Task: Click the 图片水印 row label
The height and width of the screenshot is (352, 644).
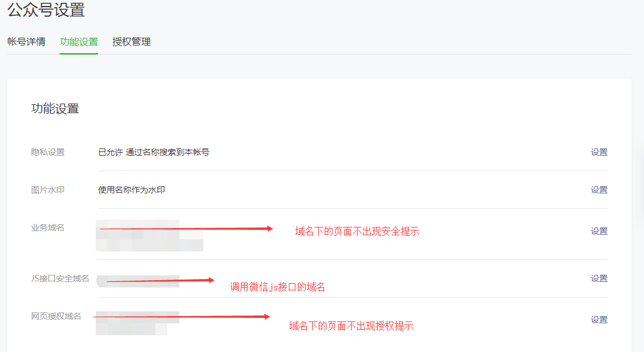Action: point(47,189)
